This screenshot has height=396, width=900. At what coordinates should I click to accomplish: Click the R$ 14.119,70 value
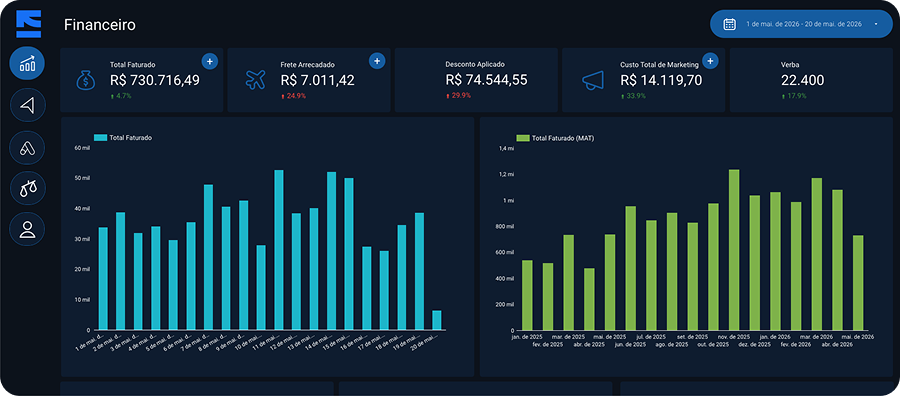661,80
